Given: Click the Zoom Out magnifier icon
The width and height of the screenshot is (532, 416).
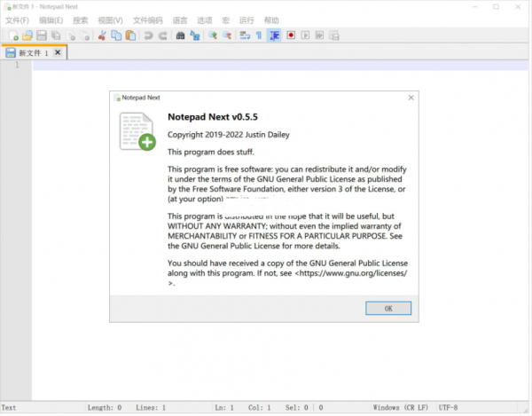Looking at the screenshot, I should 227,35.
